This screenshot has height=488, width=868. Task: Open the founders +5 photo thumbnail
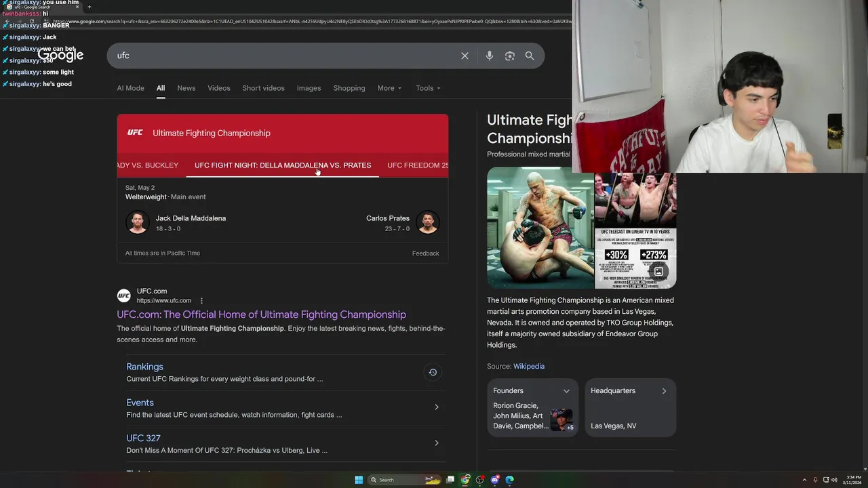(561, 420)
